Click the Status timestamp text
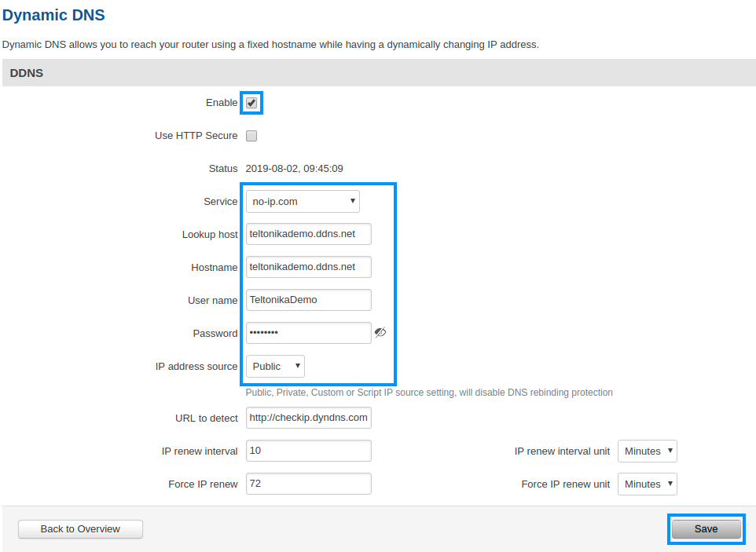 [294, 168]
